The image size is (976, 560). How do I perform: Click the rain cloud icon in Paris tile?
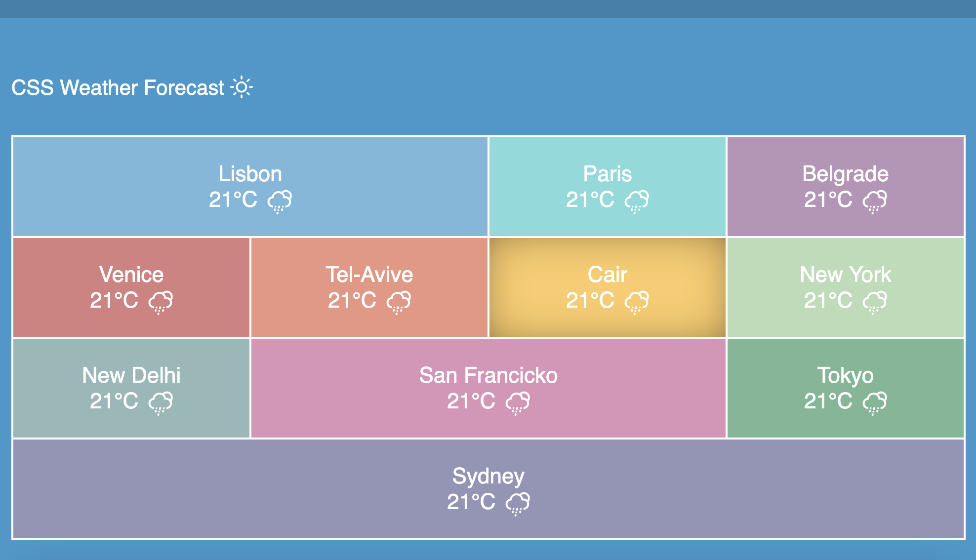pyautogui.click(x=637, y=201)
